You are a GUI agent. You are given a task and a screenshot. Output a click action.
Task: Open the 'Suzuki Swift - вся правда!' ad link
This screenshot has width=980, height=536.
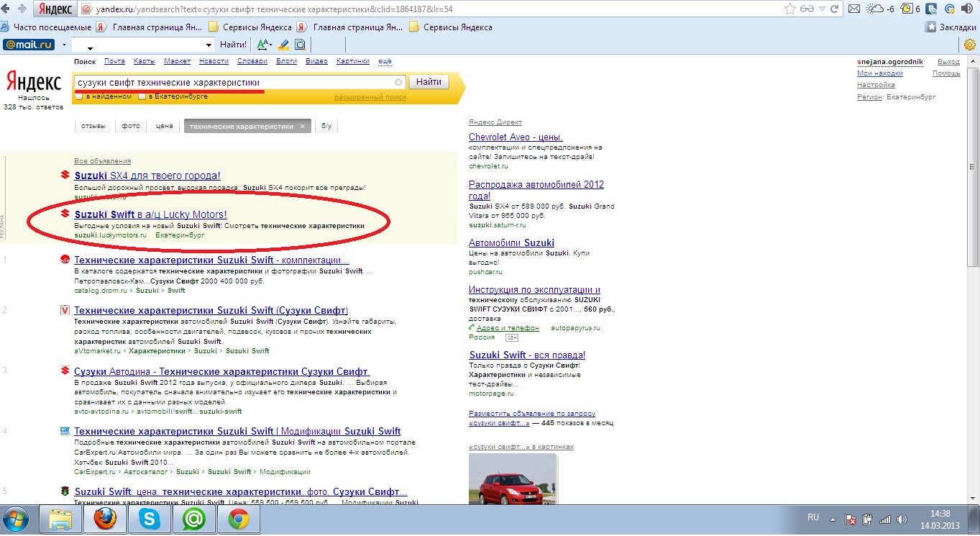(x=527, y=355)
